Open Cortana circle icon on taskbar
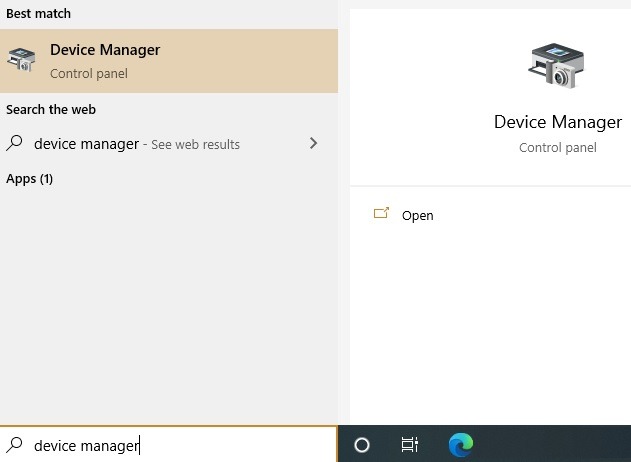This screenshot has width=631, height=462. (x=361, y=445)
